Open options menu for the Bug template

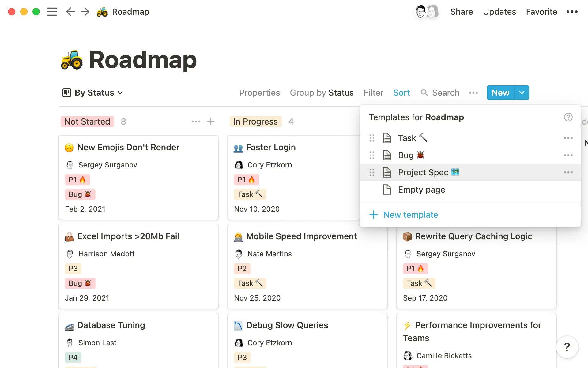[x=568, y=155]
